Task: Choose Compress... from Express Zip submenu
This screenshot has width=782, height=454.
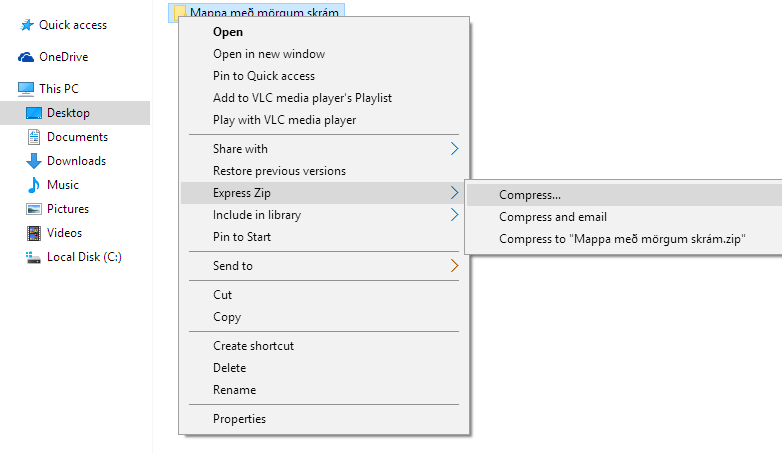Action: (530, 195)
